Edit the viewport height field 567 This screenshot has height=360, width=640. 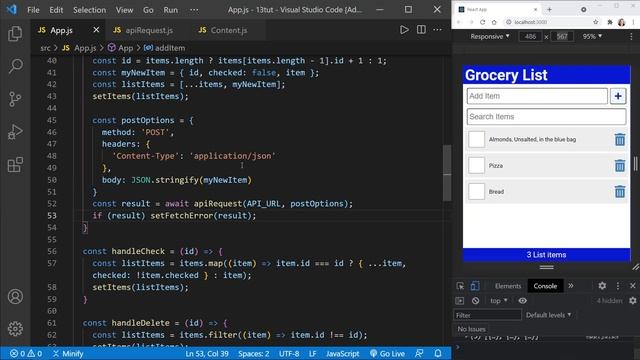pos(562,36)
